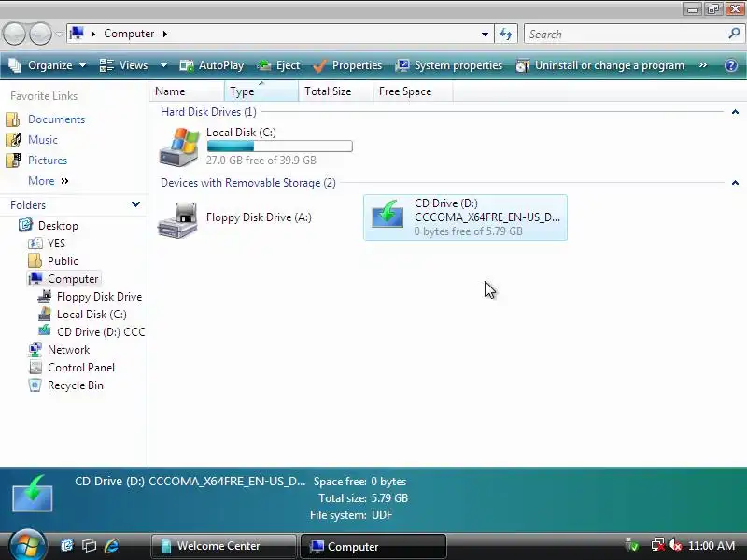
Task: Select the Local Disk (C:) drive icon
Action: pyautogui.click(x=179, y=147)
